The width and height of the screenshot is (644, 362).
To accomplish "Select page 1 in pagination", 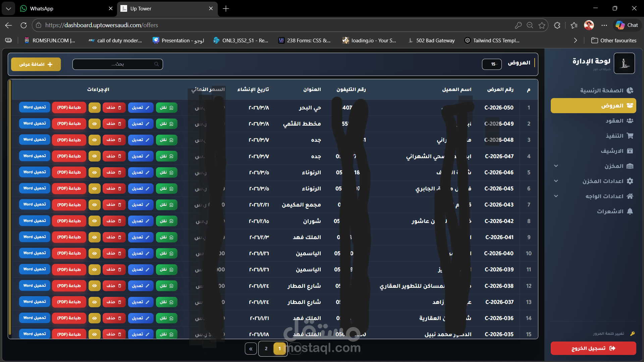I will [x=280, y=349].
